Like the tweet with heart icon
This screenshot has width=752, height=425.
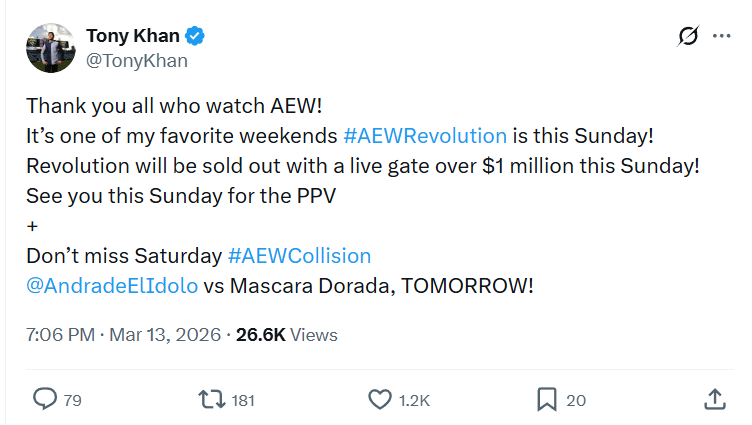380,399
